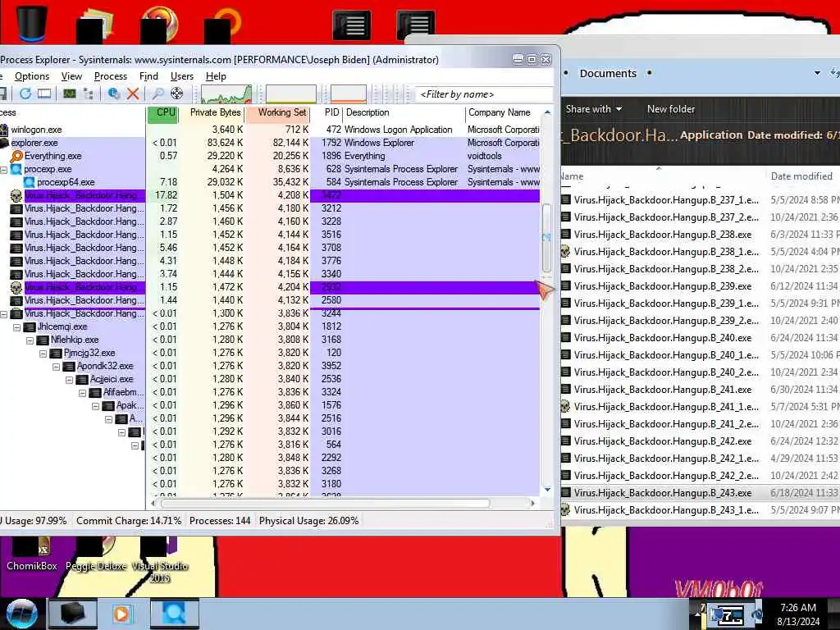Click the Jhlcemqi.exe process icon
Screen dimensions: 840x630
pyautogui.click(x=30, y=326)
